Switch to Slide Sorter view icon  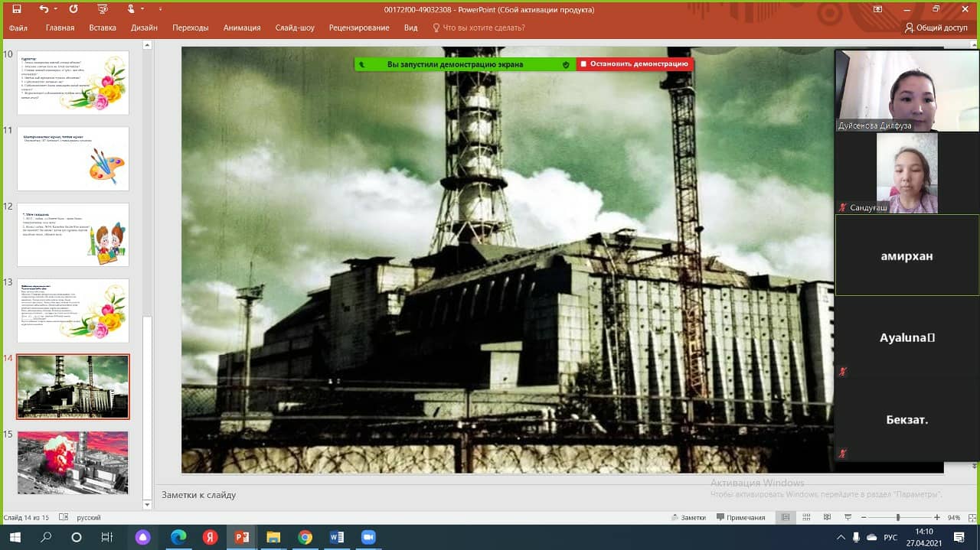[806, 518]
